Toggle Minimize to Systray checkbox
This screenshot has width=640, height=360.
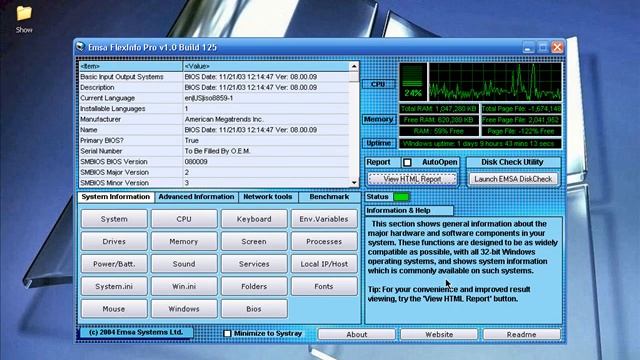(227, 333)
